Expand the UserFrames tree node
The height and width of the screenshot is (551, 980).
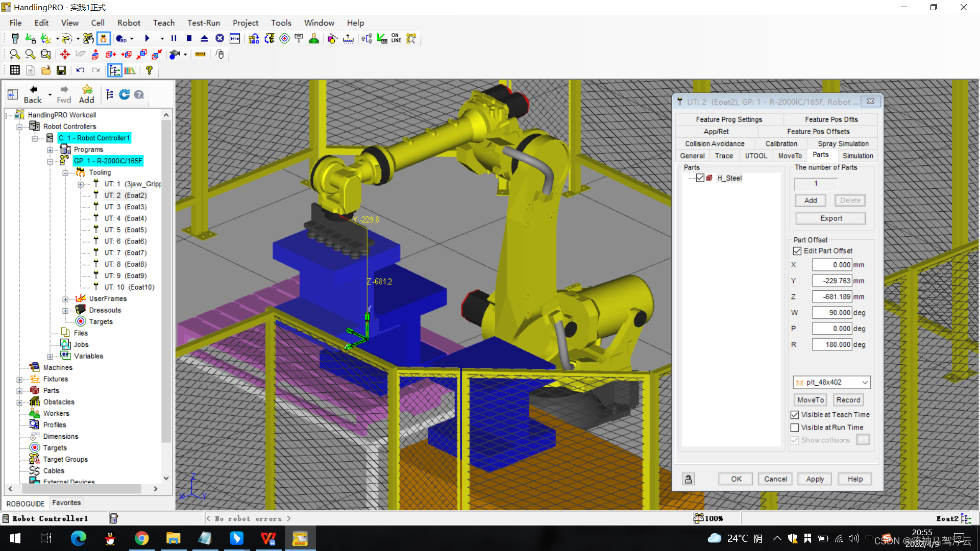[x=65, y=299]
